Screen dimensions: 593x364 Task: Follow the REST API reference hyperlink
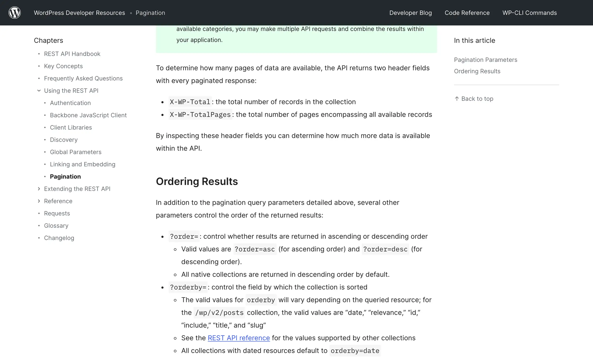[239, 338]
